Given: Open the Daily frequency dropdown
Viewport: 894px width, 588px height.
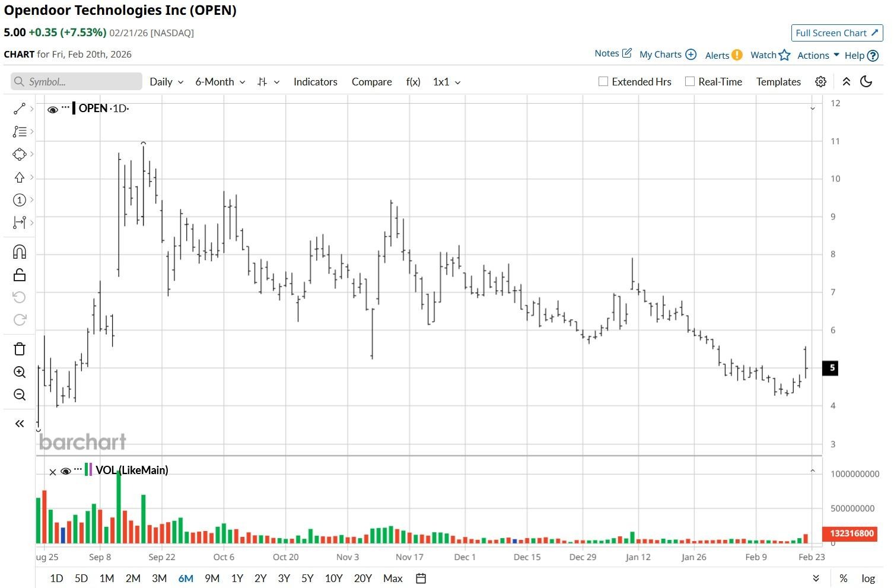Looking at the screenshot, I should pyautogui.click(x=167, y=82).
